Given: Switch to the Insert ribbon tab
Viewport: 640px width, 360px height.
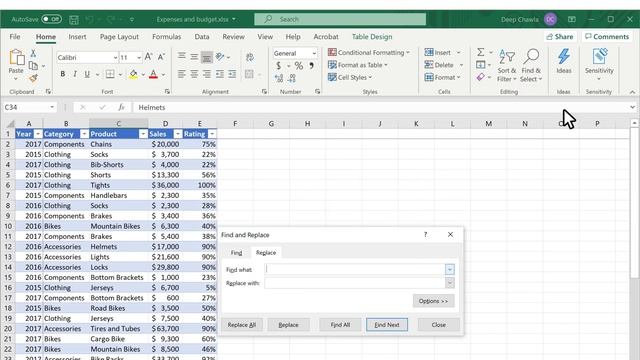Looking at the screenshot, I should tap(77, 37).
